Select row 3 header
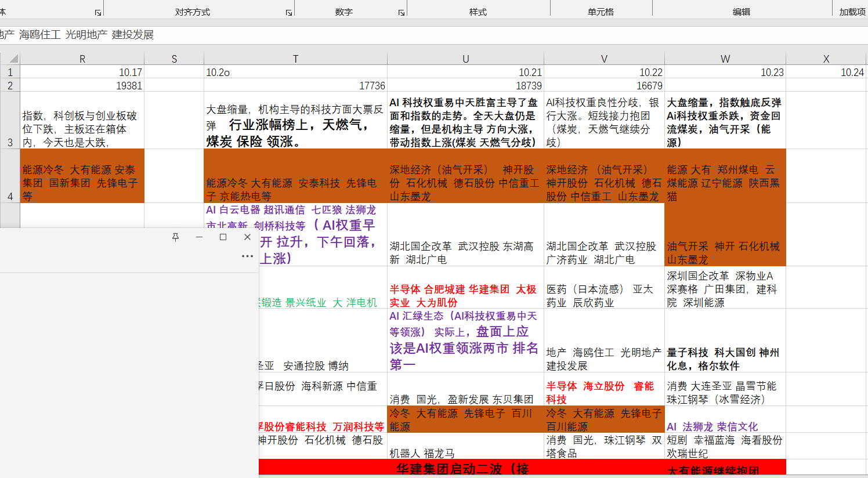This screenshot has height=478, width=868. (x=10, y=120)
